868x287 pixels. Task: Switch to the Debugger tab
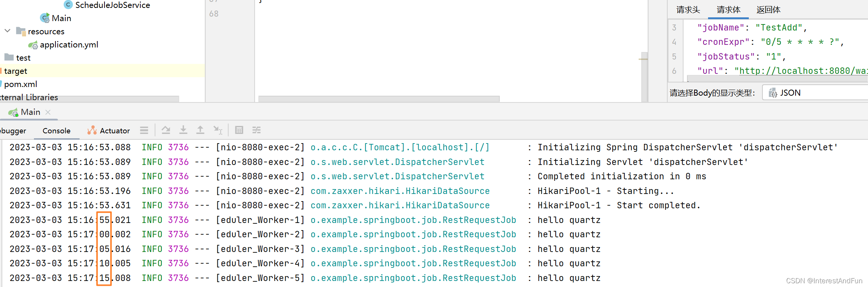[13, 131]
